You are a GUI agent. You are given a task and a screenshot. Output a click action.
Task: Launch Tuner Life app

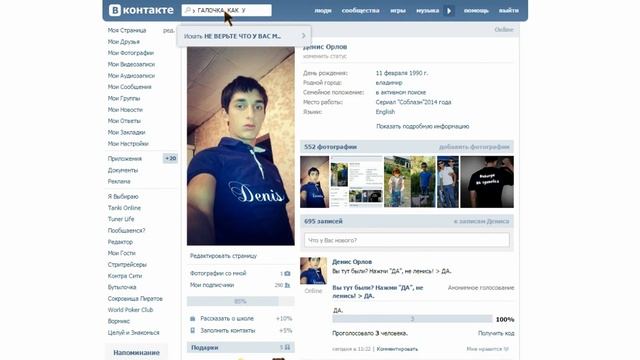click(x=121, y=219)
